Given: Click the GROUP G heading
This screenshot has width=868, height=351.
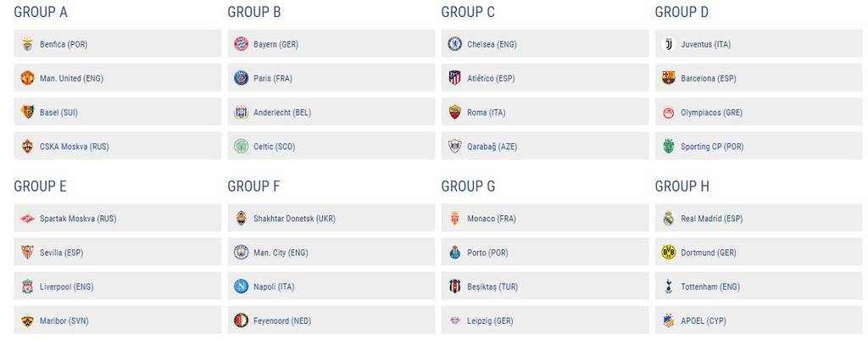Looking at the screenshot, I should pos(468,187).
